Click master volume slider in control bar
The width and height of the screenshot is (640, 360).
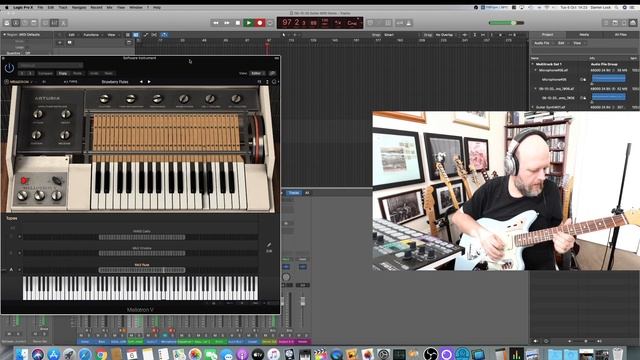(506, 23)
